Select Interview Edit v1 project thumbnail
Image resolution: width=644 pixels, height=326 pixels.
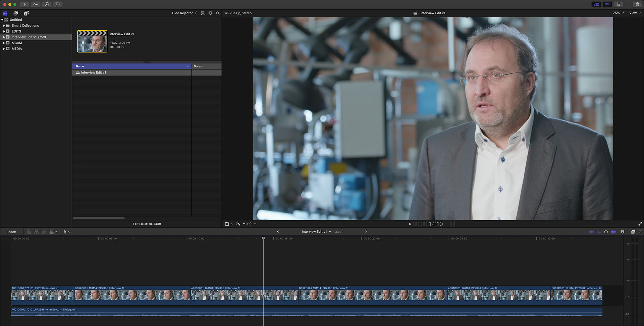click(x=92, y=41)
